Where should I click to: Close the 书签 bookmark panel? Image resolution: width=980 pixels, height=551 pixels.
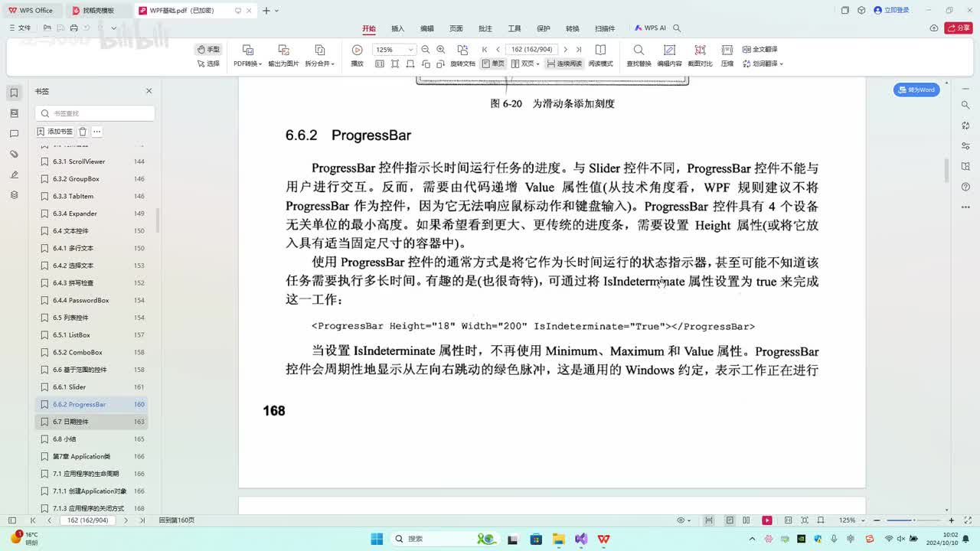click(149, 90)
